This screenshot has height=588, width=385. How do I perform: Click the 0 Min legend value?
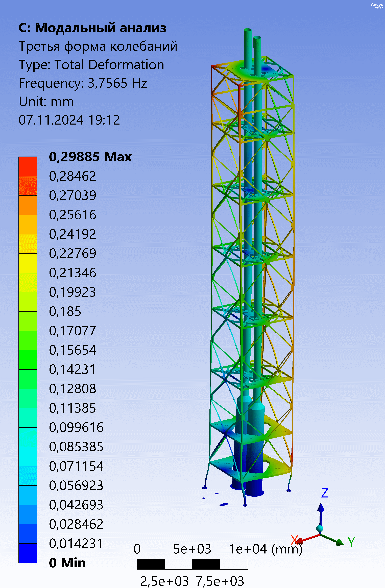coord(67,563)
